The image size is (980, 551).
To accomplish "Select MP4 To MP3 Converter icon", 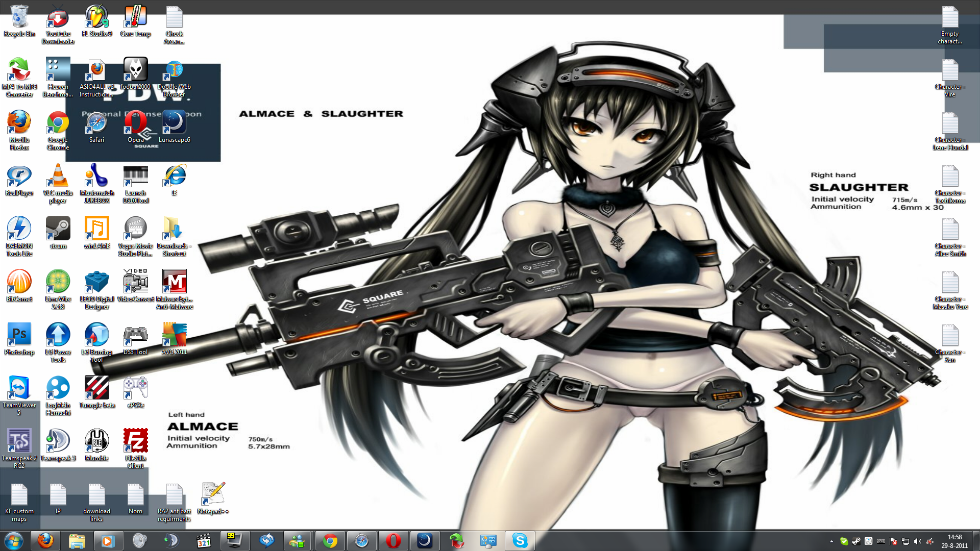I will pos(19,78).
